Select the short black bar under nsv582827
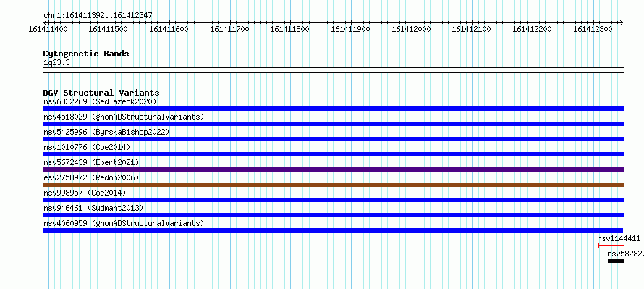This screenshot has height=289, width=644. (616, 261)
